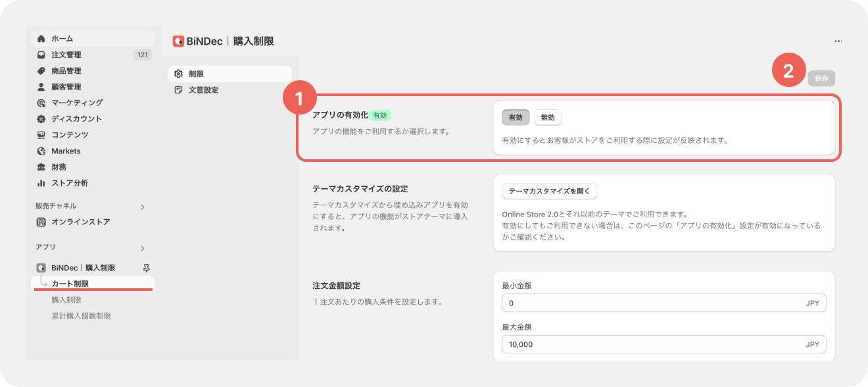
Task: Click the コンテンツ image icon
Action: 41,135
